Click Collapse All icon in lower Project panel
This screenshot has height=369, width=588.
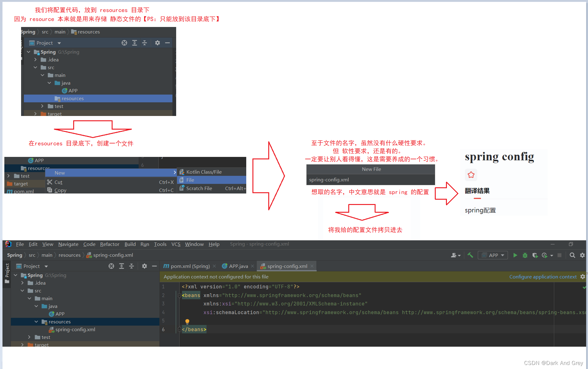point(131,266)
